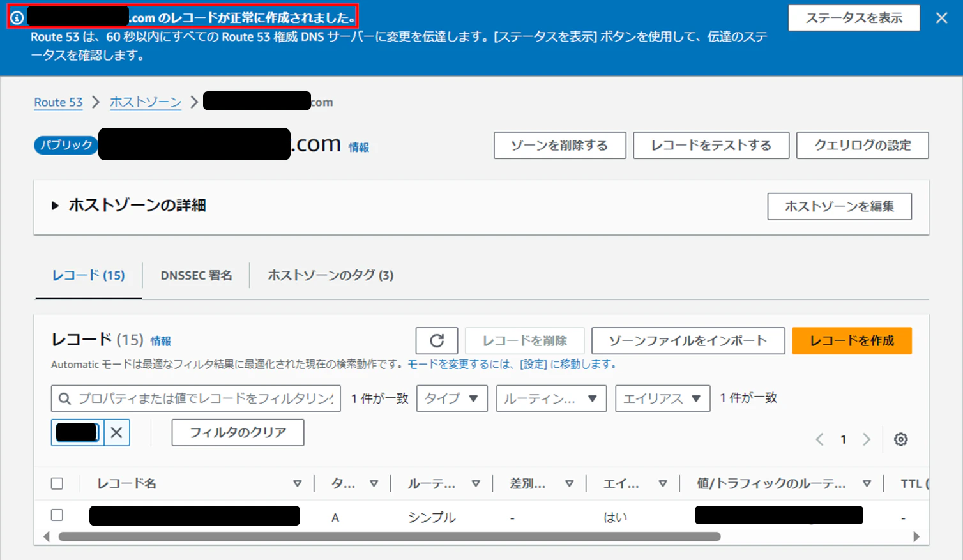Open table preferences gear icon
Viewport: 963px width, 560px height.
[900, 439]
